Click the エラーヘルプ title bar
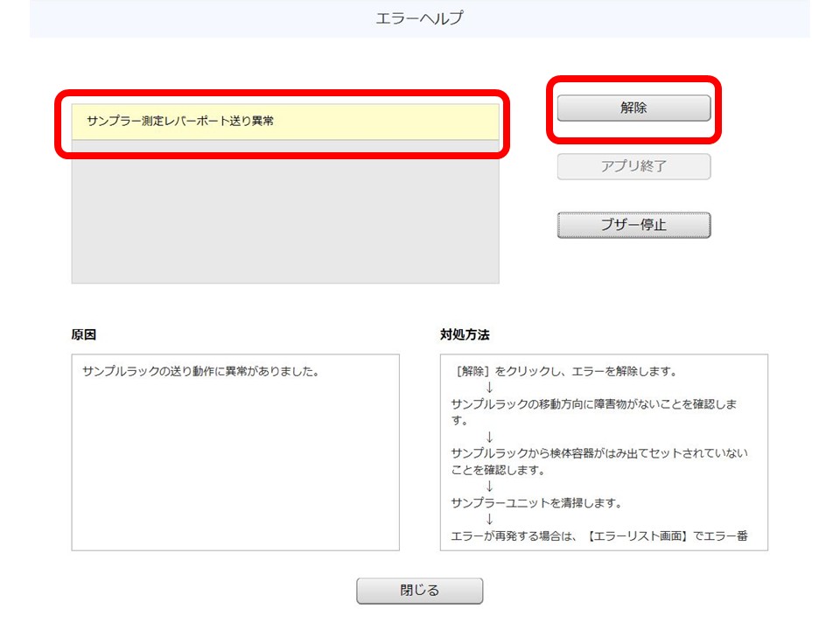840x630 pixels. [420, 17]
